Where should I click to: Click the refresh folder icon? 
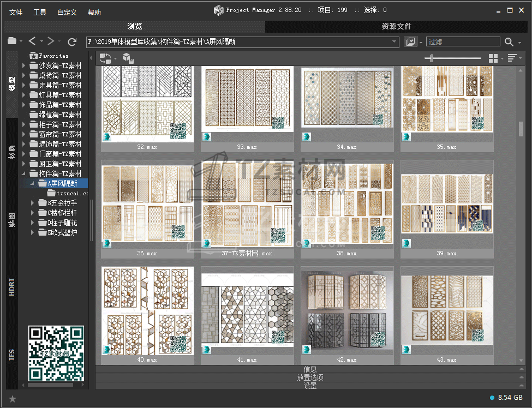point(71,41)
